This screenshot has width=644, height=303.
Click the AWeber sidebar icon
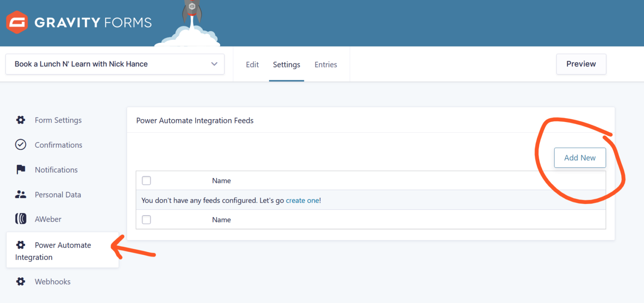[20, 219]
